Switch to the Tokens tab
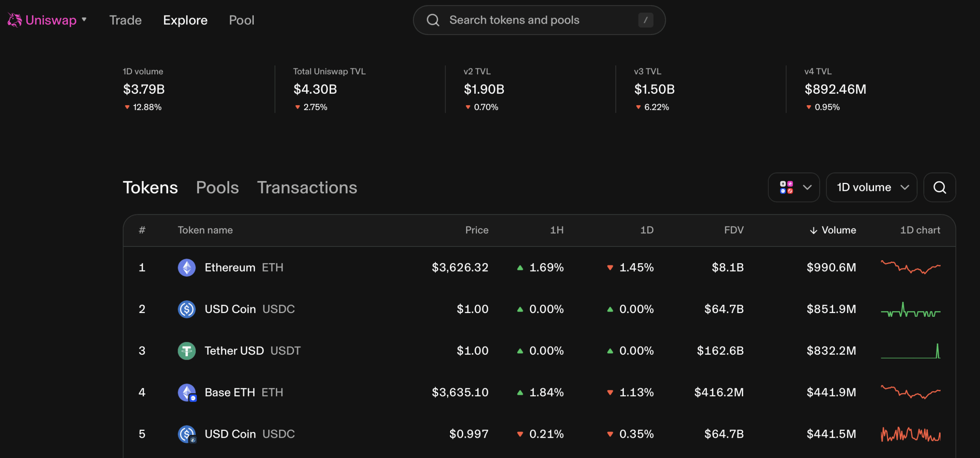Screen dimensions: 980x458 150,187
